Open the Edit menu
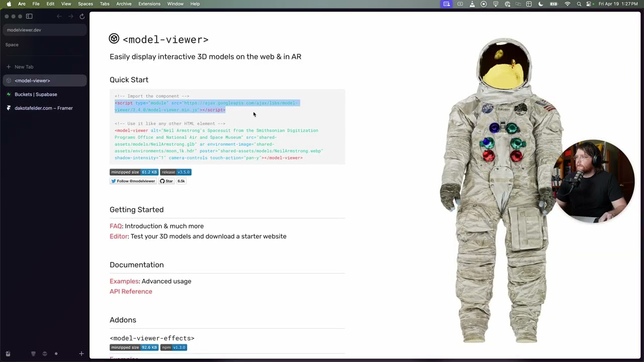This screenshot has width=644, height=362. (x=50, y=4)
